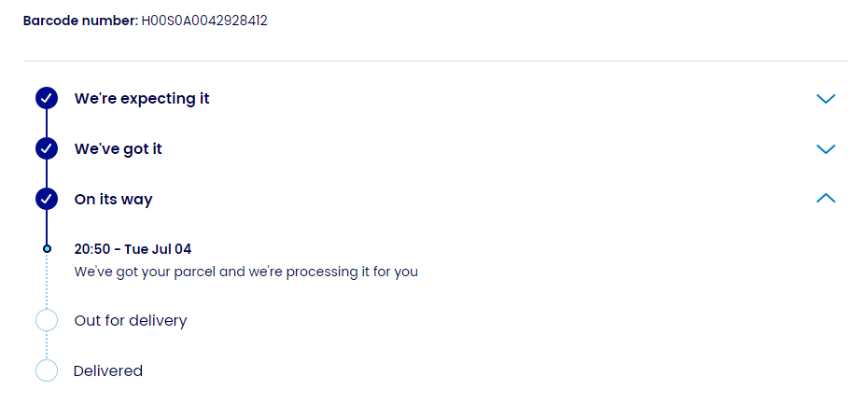Image resolution: width=868 pixels, height=405 pixels.
Task: Click the dotted line above the Delivered circle
Action: click(x=47, y=346)
